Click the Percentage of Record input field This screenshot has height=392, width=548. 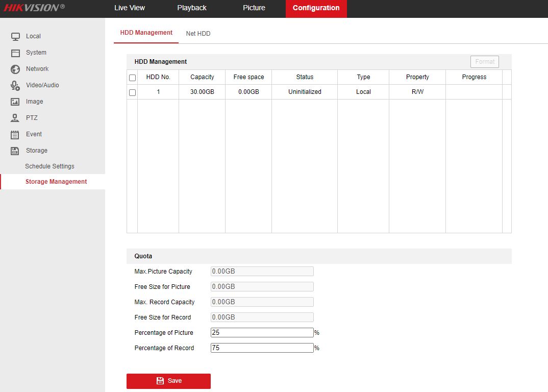(x=262, y=348)
